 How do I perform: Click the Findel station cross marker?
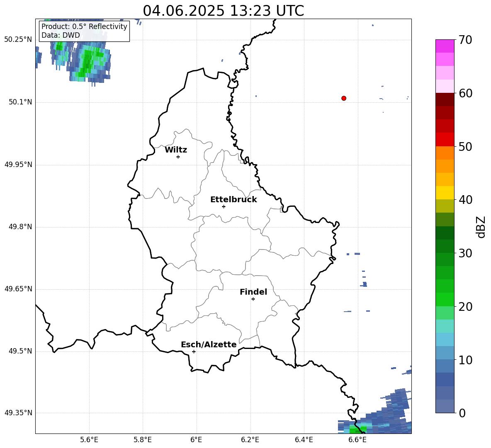[x=253, y=299]
